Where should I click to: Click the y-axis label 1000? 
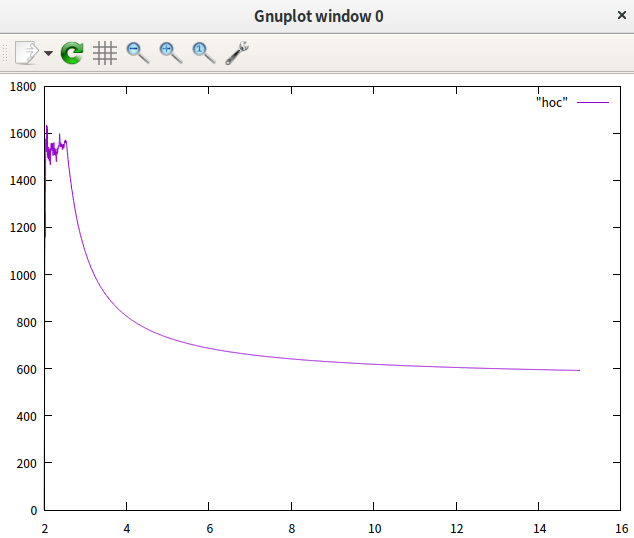coord(23,275)
